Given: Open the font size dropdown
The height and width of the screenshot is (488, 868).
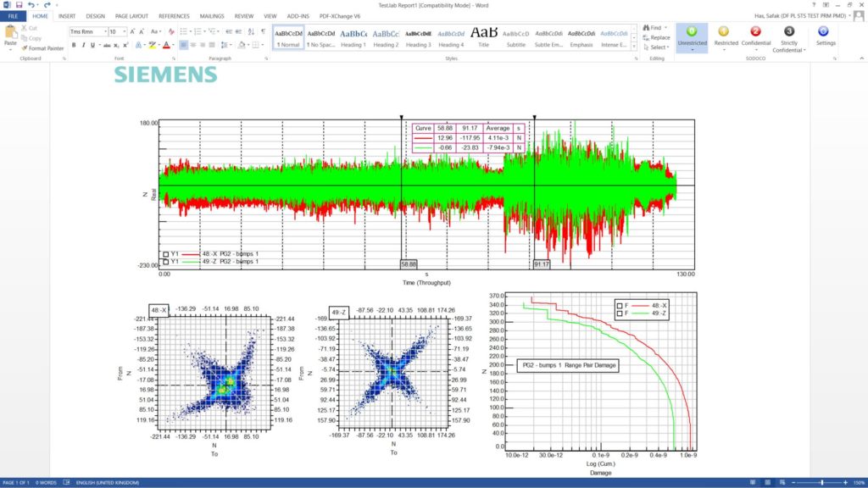Looking at the screenshot, I should pyautogui.click(x=125, y=31).
